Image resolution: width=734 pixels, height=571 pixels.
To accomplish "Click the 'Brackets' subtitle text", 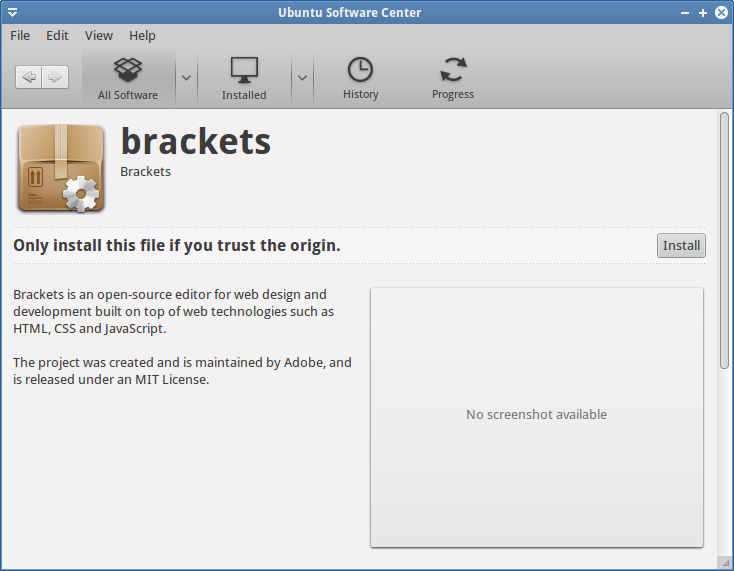I will click(x=146, y=172).
